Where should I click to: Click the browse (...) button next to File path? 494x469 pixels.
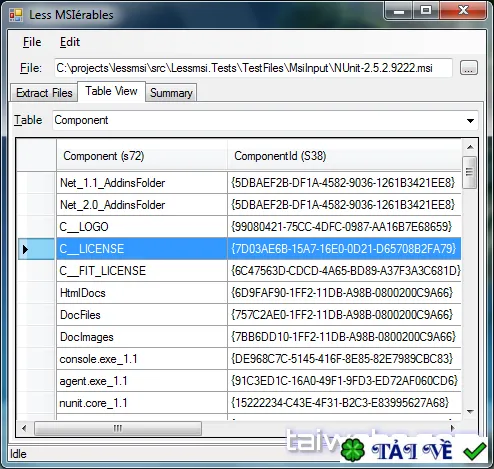tap(468, 68)
